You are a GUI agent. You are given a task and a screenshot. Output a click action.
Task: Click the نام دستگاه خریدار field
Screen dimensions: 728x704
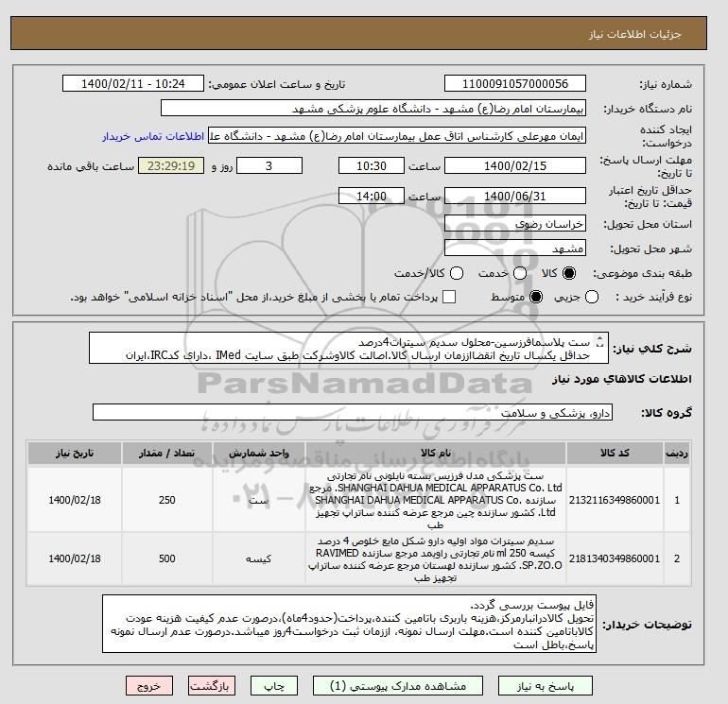(x=373, y=108)
